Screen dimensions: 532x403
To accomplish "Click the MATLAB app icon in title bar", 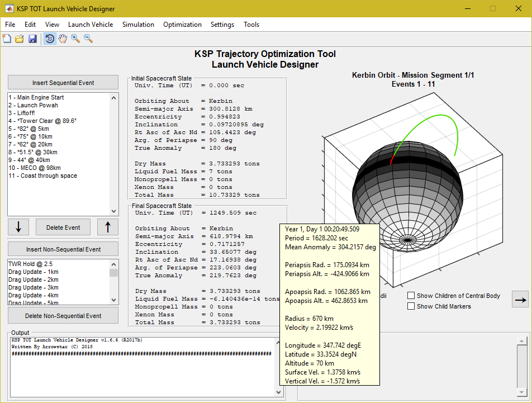I will click(9, 8).
